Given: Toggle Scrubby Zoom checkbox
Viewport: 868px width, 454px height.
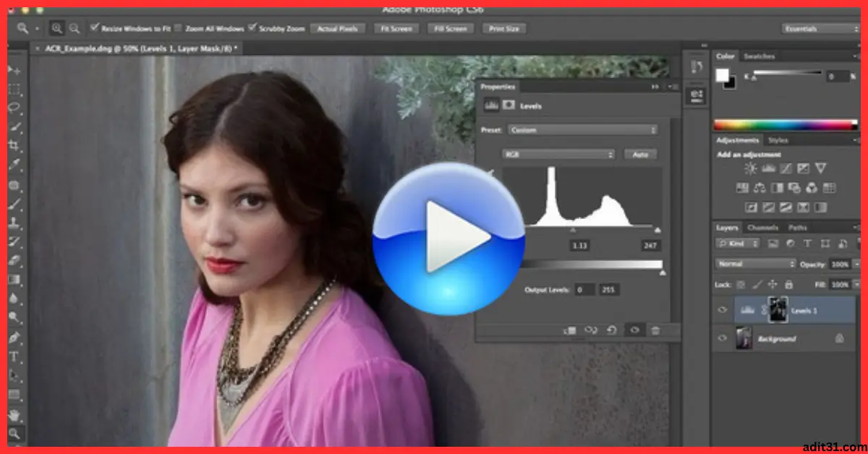Looking at the screenshot, I should click(252, 27).
